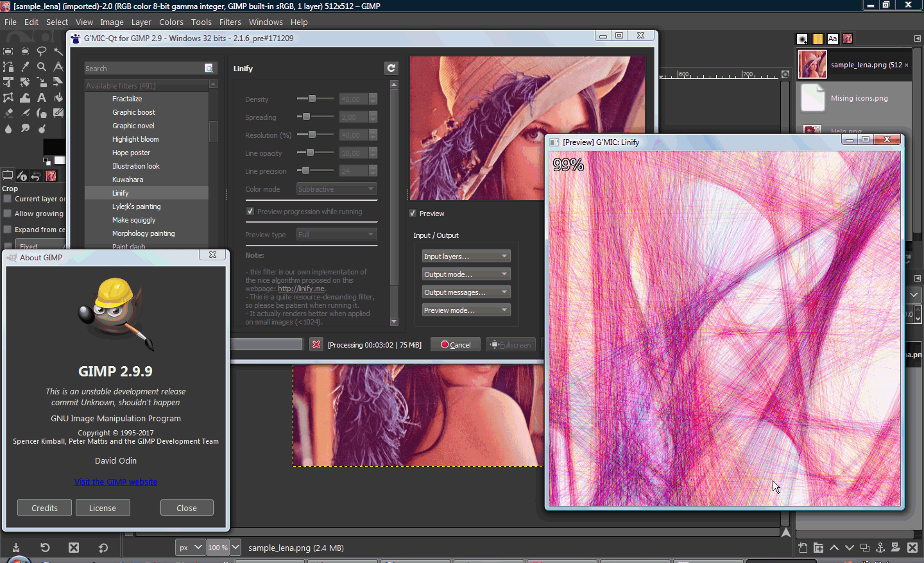Open the Brushes tab in right dock

point(802,39)
